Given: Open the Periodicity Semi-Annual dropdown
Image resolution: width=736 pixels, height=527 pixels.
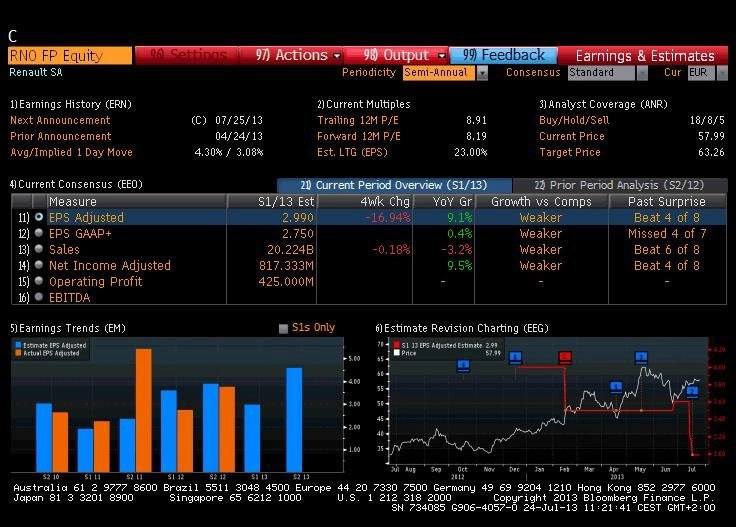Looking at the screenshot, I should pos(439,73).
